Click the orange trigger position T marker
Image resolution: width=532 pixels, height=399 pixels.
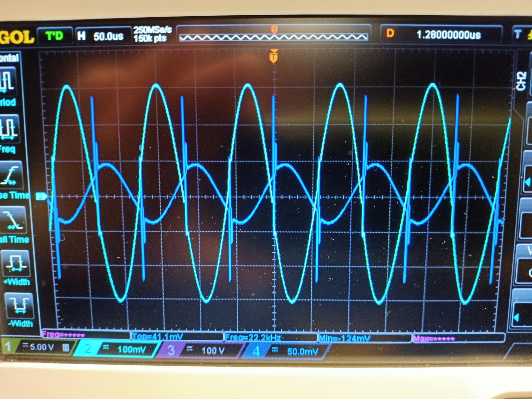coord(274,57)
